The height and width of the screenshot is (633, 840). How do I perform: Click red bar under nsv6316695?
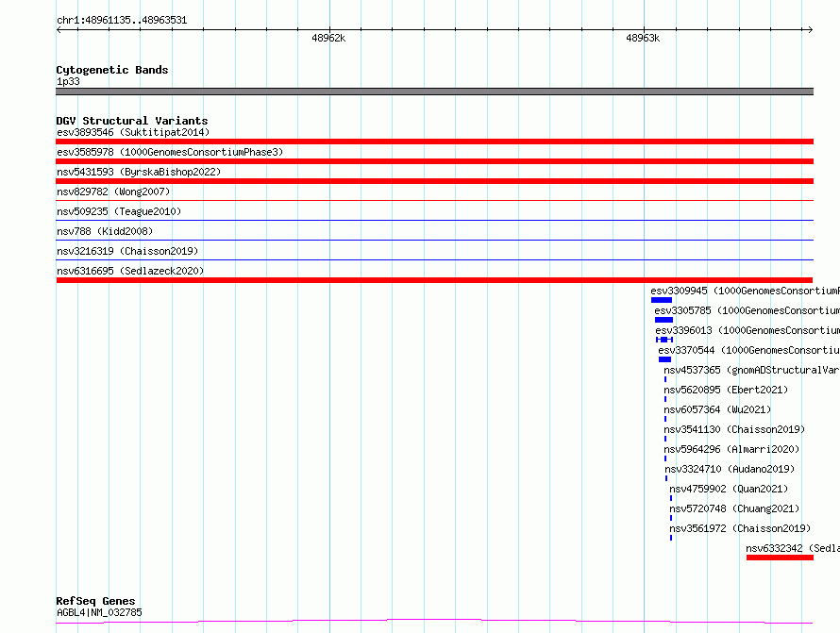pos(434,280)
